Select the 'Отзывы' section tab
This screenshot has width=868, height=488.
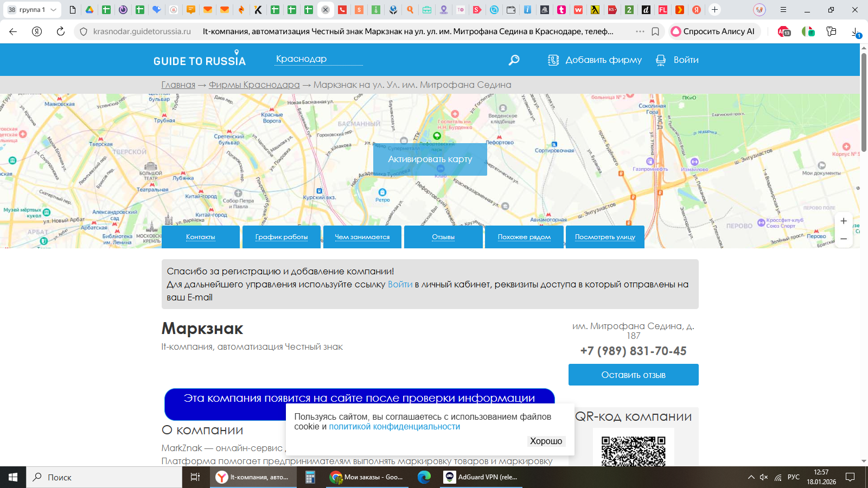point(443,237)
